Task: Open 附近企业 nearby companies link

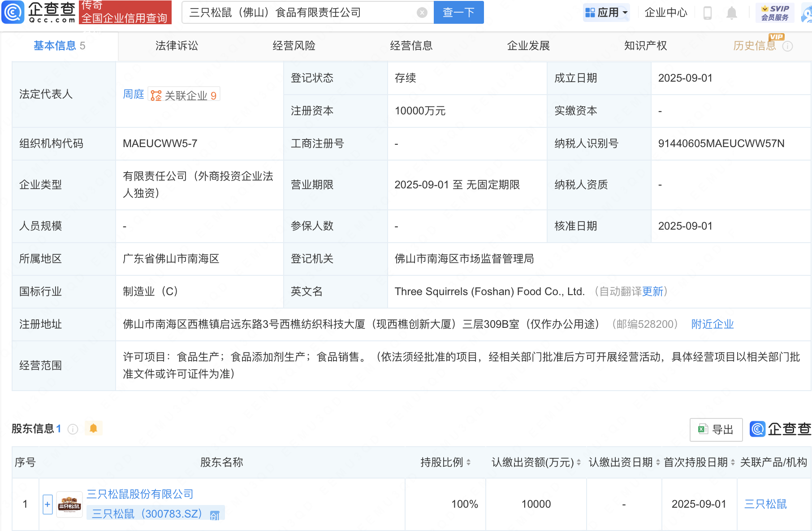Action: click(x=712, y=324)
